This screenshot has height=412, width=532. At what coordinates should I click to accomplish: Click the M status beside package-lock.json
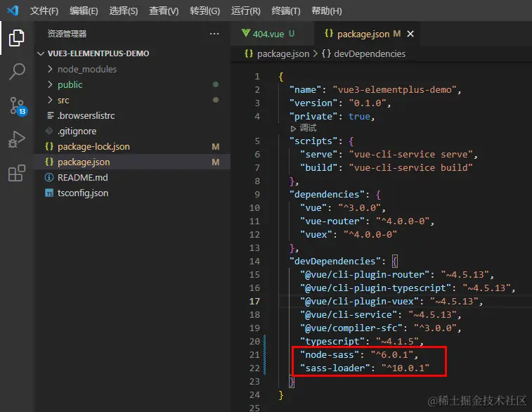[x=216, y=147]
